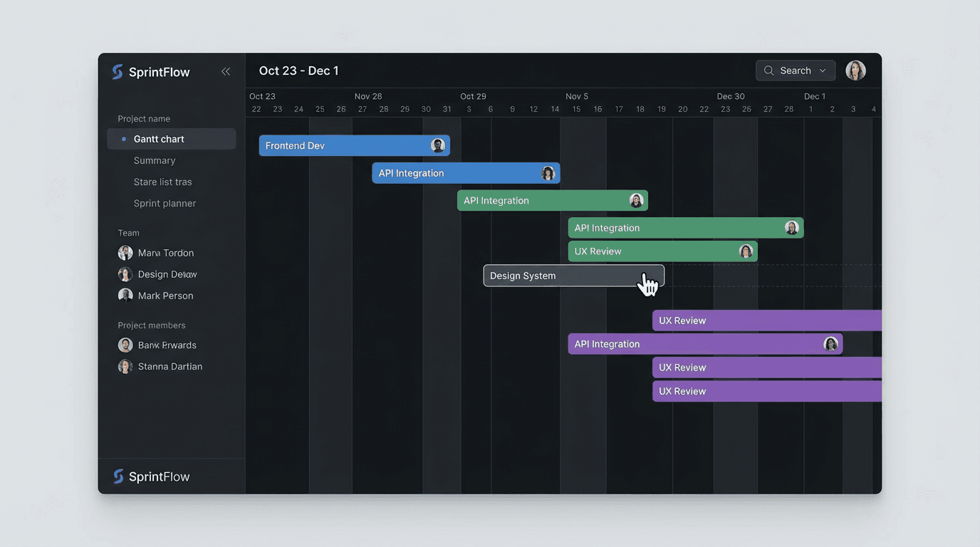Image resolution: width=980 pixels, height=547 pixels.
Task: Switch to the Summary view
Action: (x=155, y=160)
